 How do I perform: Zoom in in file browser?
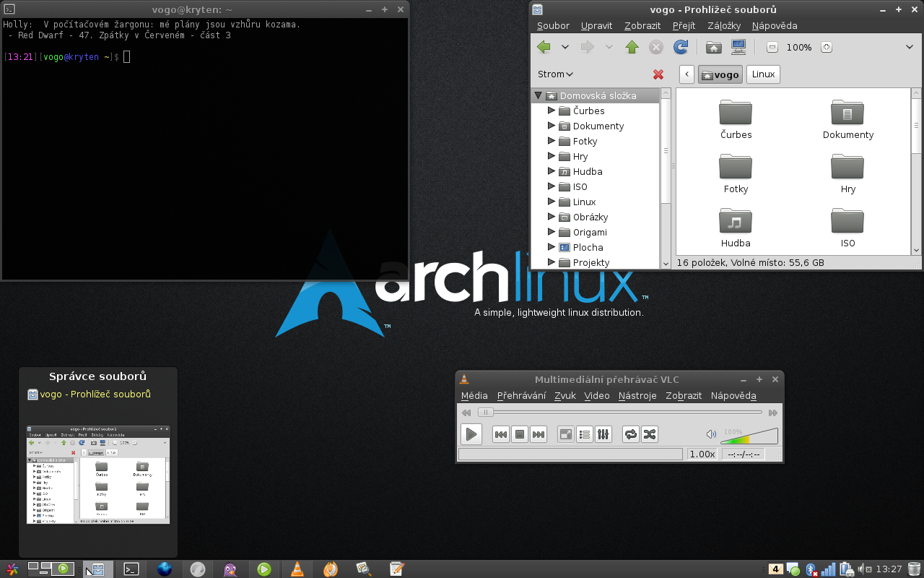[827, 47]
